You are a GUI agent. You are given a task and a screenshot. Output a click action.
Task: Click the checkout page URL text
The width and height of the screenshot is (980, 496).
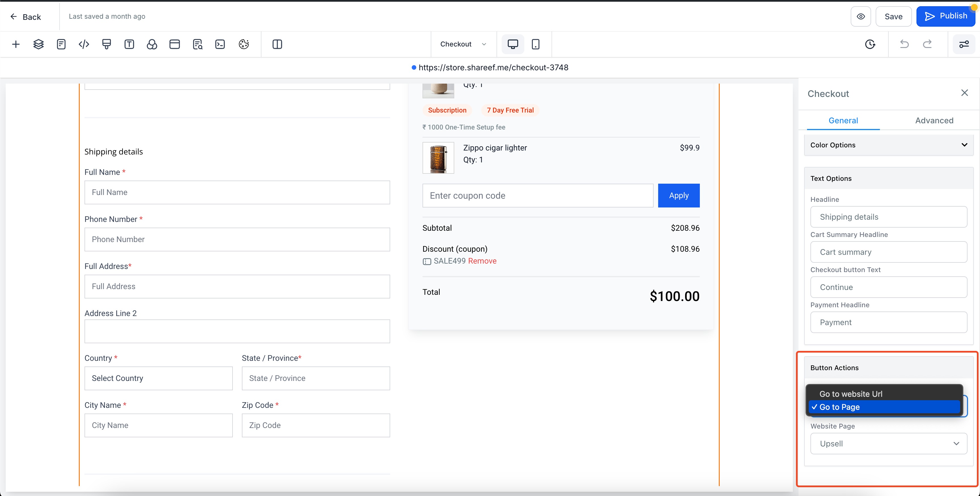coord(493,67)
